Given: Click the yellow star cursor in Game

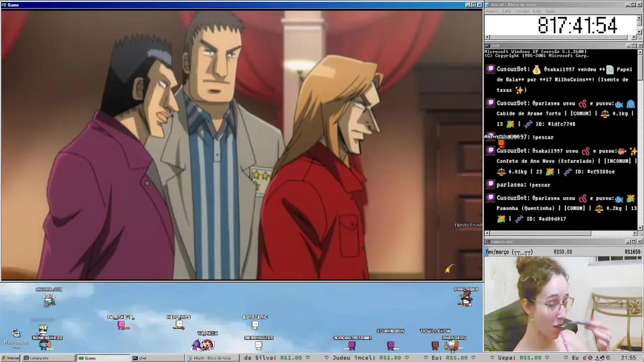Looking at the screenshot, I should click(449, 269).
